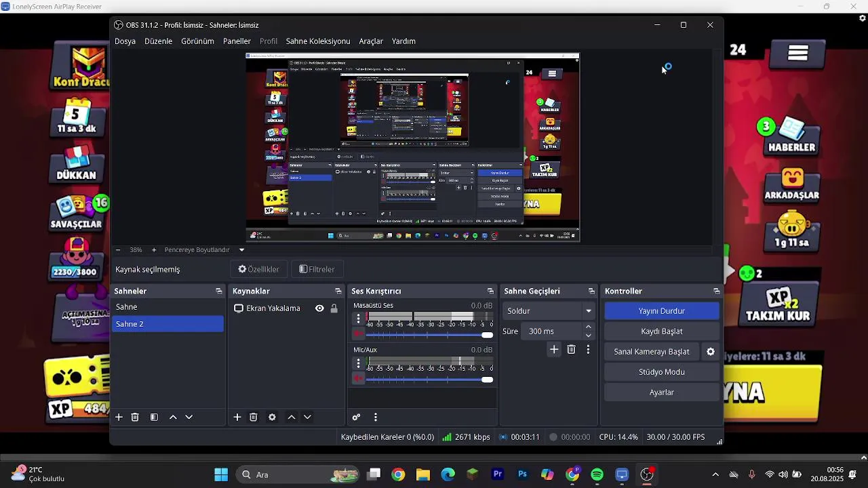Click the taskbar Ara search box
Viewport: 868px width, 488px height.
pos(298,475)
